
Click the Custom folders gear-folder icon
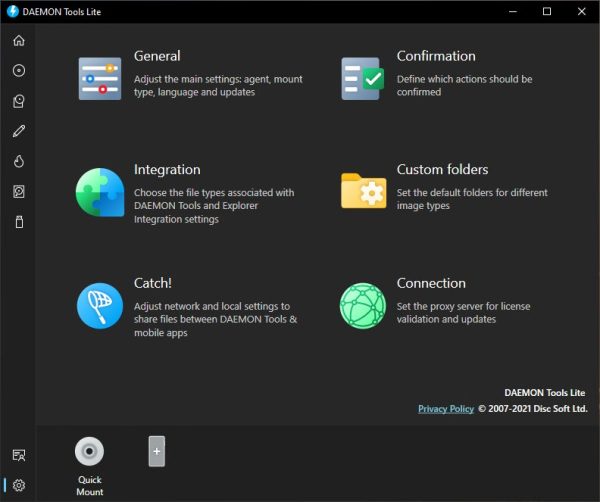[x=364, y=191]
